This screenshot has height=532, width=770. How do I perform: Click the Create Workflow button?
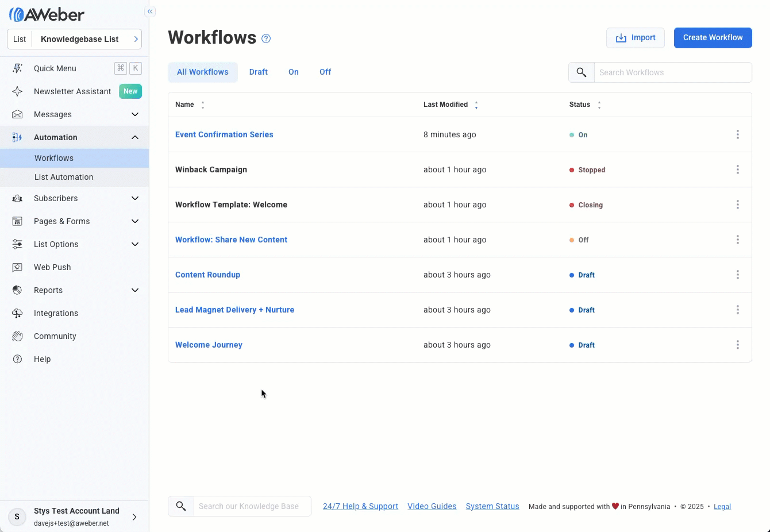[x=713, y=38]
